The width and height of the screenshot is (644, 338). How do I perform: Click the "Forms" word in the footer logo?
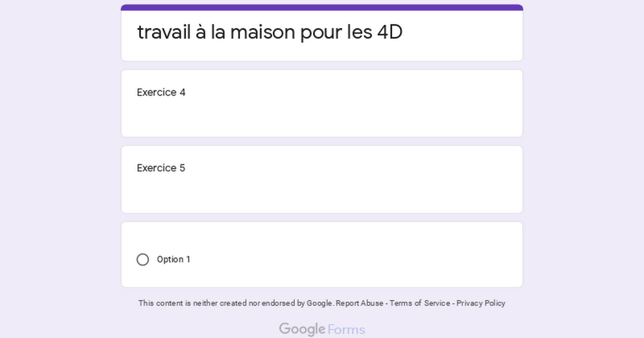[346, 330]
